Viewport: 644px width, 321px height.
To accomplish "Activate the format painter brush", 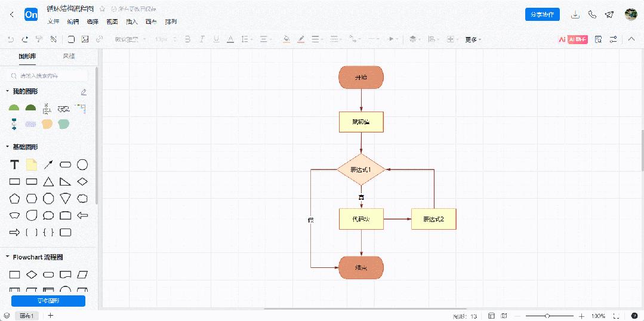I will pyautogui.click(x=39, y=39).
